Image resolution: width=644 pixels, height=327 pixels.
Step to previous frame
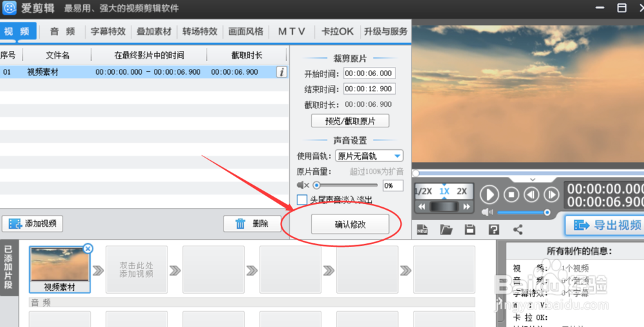point(531,194)
